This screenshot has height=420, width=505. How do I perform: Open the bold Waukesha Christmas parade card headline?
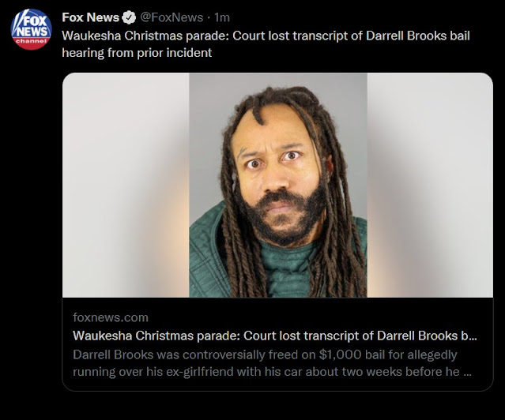pos(275,336)
